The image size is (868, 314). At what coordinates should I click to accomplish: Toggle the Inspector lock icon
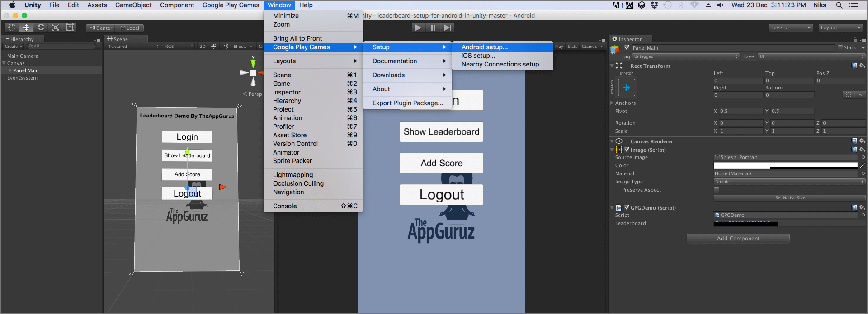click(855, 40)
